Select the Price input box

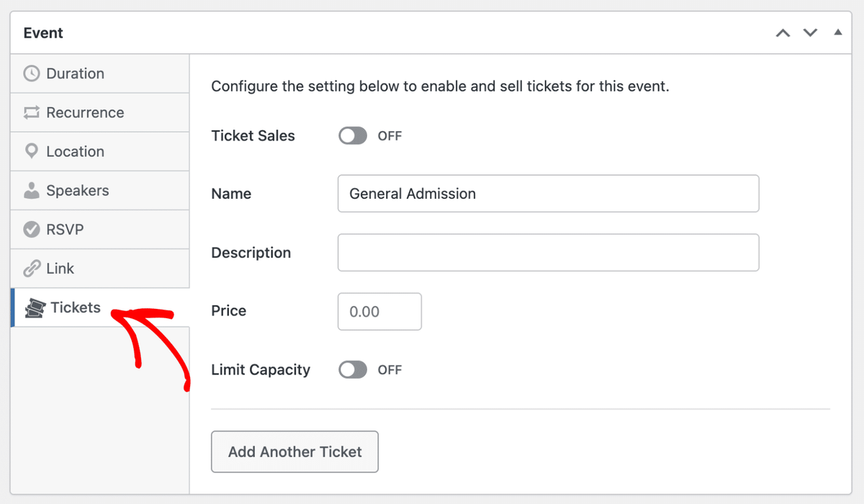point(379,312)
